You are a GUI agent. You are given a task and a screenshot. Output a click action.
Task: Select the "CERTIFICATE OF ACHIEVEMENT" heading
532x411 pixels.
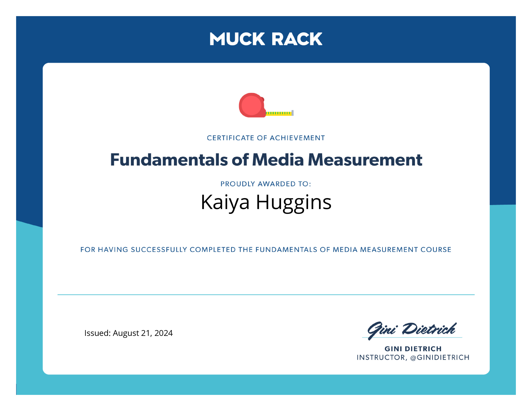pyautogui.click(x=266, y=138)
